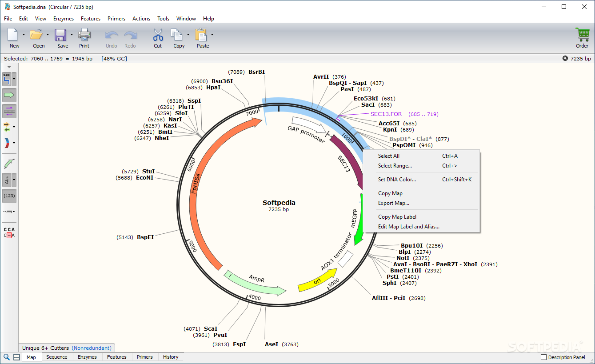This screenshot has height=364, width=595.
Task: Select the yellow ori feature on map
Action: coord(317,281)
